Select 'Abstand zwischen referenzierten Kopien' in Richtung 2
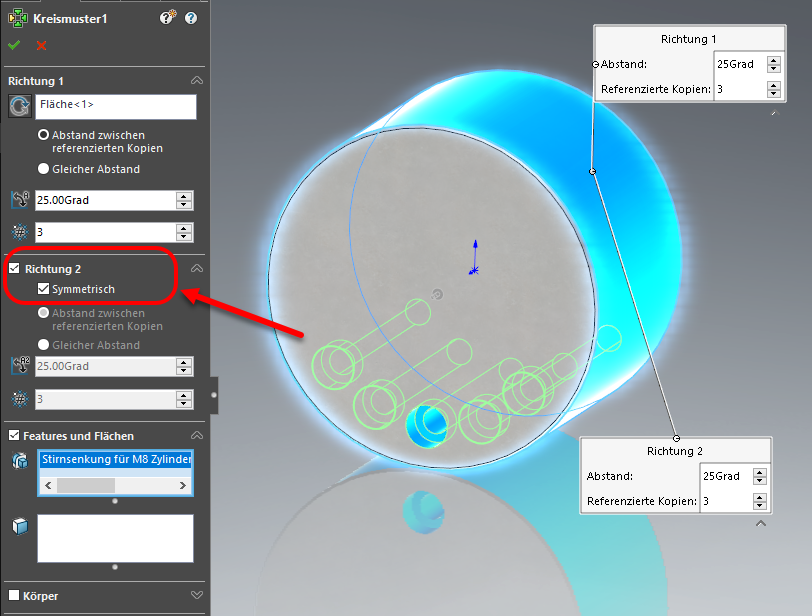The height and width of the screenshot is (616, 812). pyautogui.click(x=44, y=313)
